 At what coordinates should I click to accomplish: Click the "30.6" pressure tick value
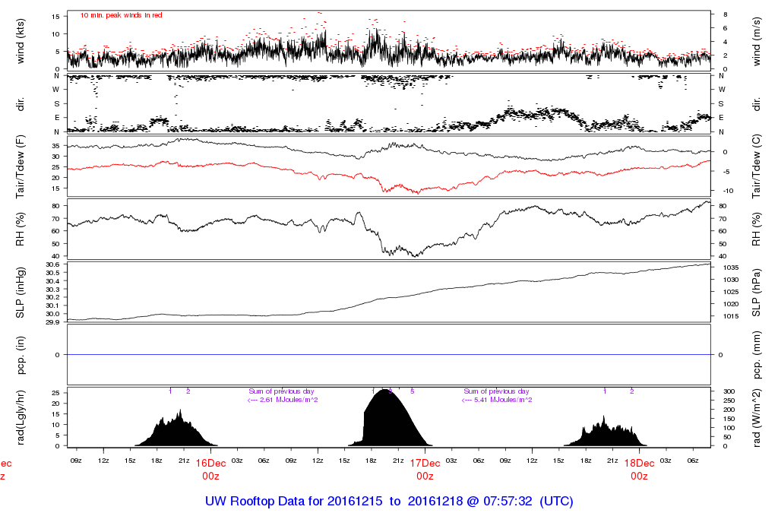52,264
